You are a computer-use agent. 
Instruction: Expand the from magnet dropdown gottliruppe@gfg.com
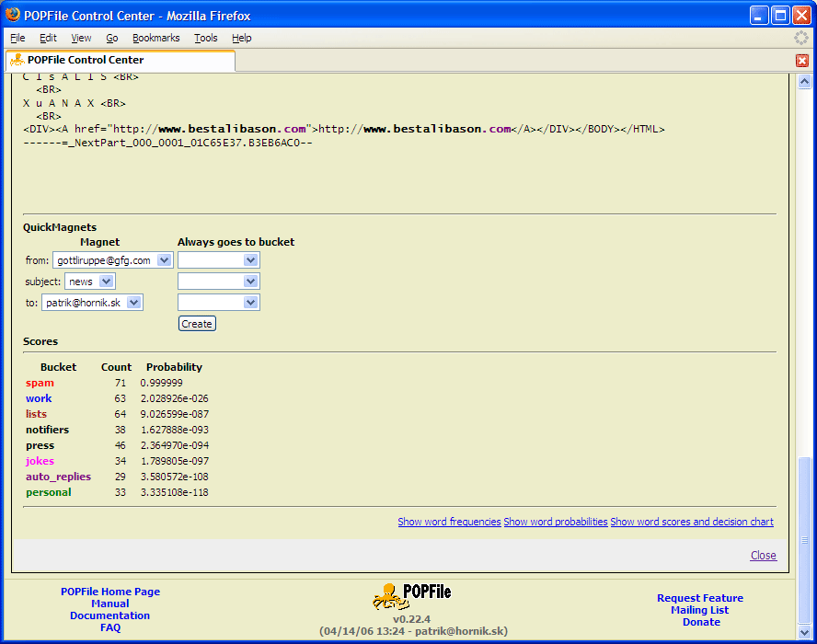coord(112,260)
